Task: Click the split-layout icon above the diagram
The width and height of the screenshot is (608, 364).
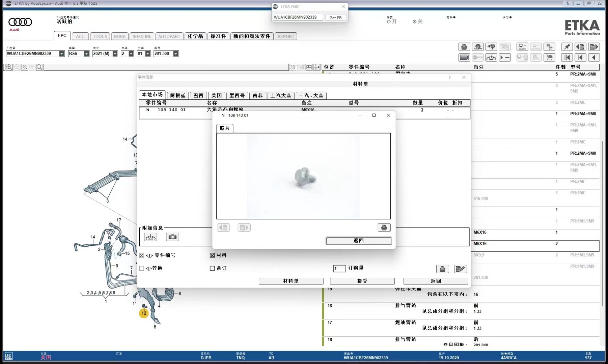Action: [309, 67]
